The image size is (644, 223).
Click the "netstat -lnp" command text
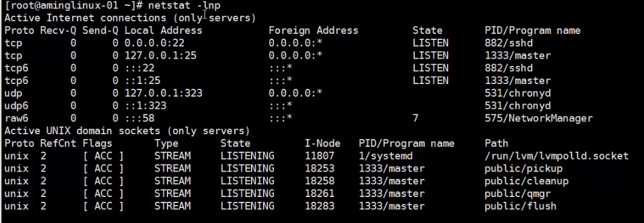click(184, 6)
